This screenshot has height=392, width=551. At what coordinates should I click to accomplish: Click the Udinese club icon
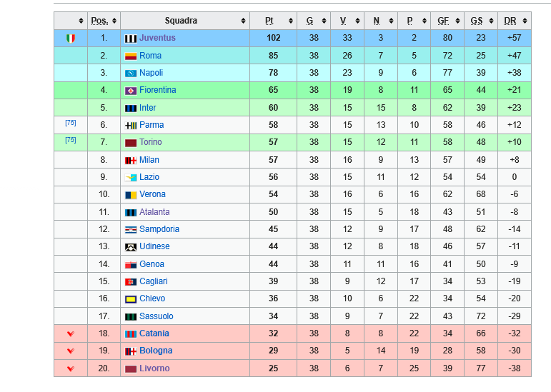tap(131, 246)
